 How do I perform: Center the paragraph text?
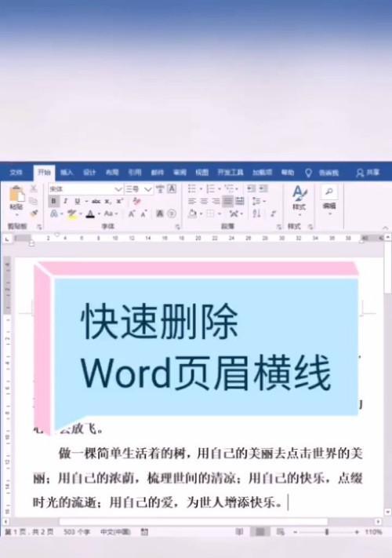[204, 202]
